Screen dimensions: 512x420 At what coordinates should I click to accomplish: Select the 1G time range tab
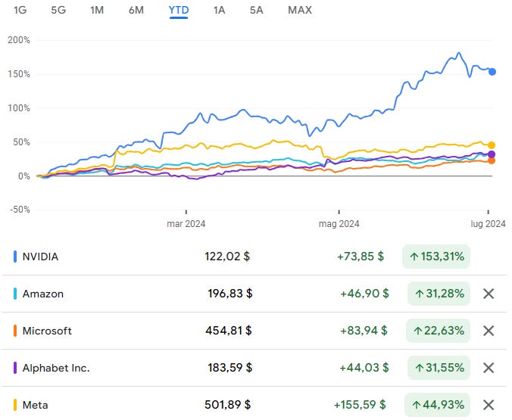tap(20, 10)
